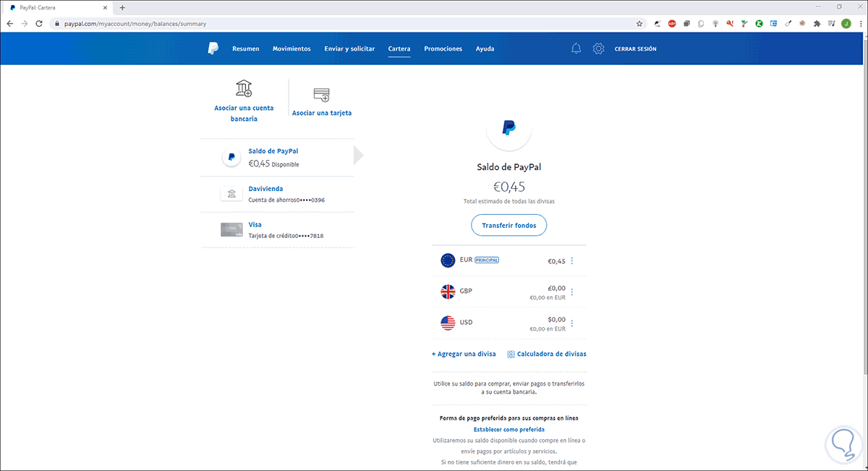
Task: Select the Cartera tab
Action: click(399, 49)
